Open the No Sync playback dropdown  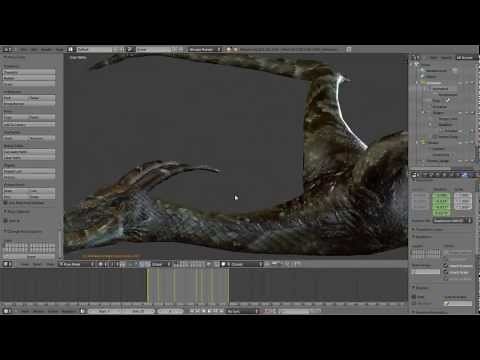pos(243,311)
